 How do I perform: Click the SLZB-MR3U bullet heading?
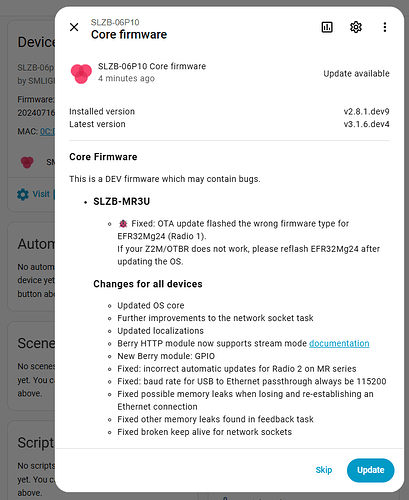point(121,201)
